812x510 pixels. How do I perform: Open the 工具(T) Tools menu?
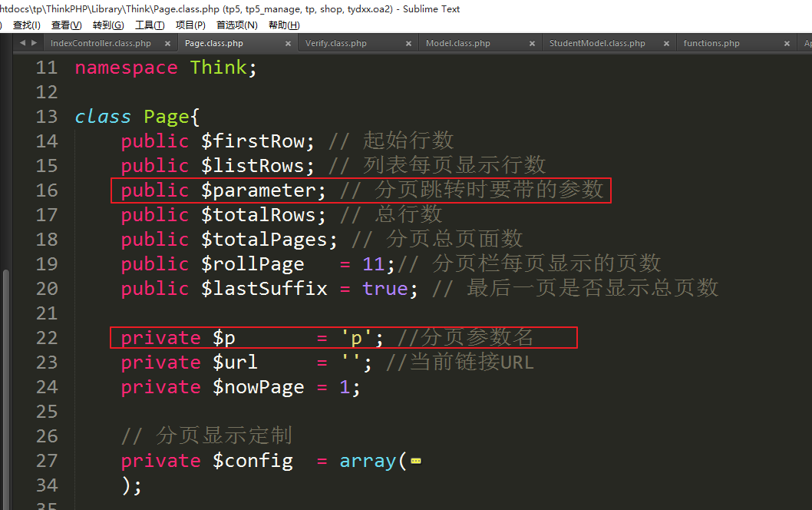point(150,25)
